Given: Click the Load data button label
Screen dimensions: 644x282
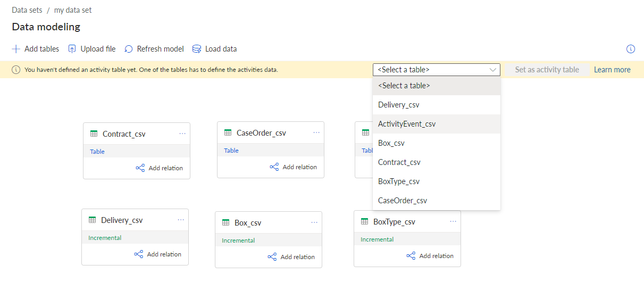Looking at the screenshot, I should point(221,49).
